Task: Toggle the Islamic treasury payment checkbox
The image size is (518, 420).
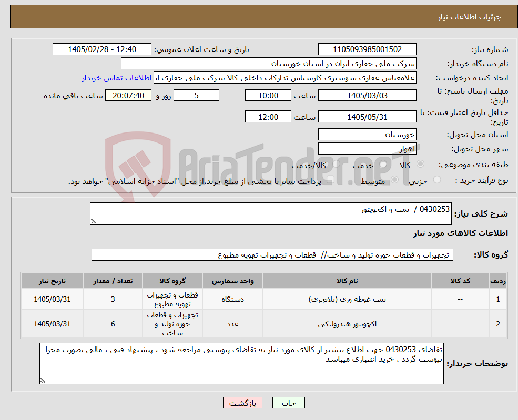Action: pyautogui.click(x=330, y=180)
